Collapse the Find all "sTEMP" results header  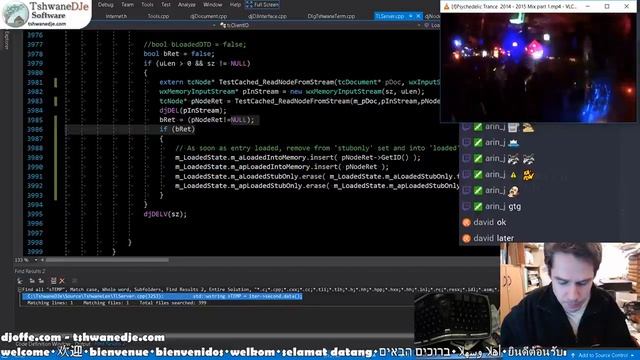coord(19,289)
